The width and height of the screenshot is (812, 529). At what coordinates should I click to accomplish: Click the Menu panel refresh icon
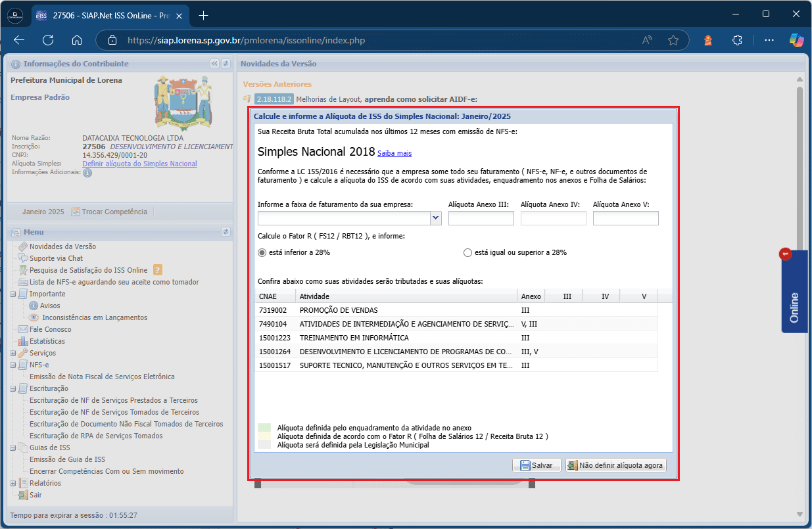pos(226,232)
